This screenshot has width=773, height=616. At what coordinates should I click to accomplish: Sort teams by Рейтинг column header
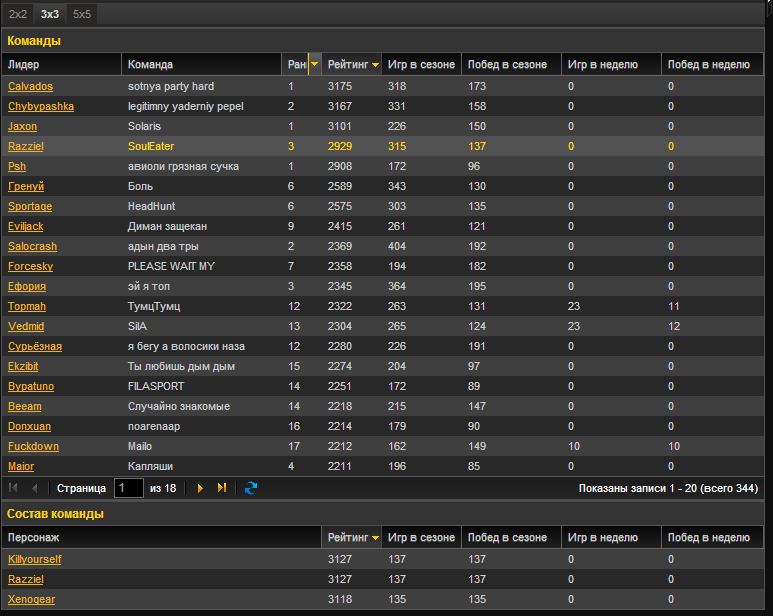pyautogui.click(x=352, y=65)
